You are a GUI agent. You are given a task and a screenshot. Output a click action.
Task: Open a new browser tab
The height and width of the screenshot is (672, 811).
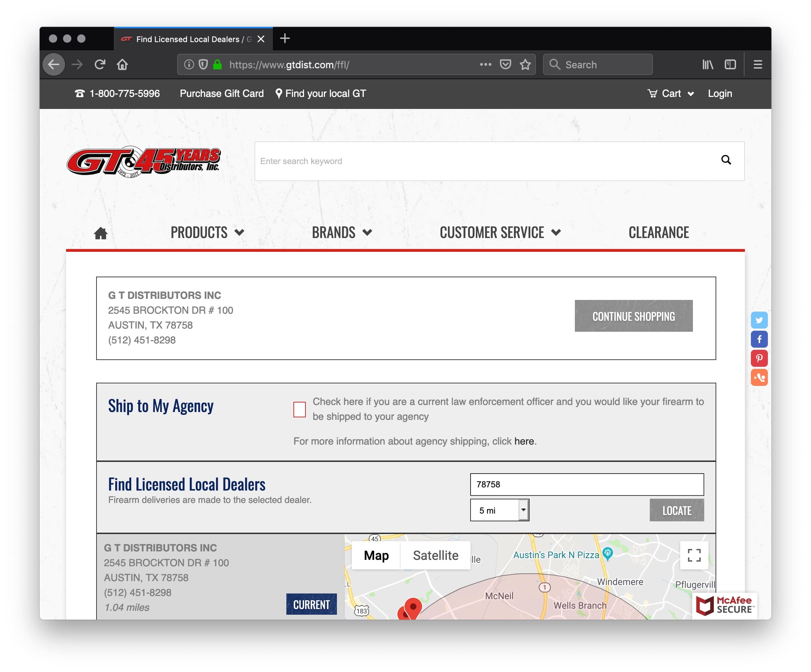pos(285,38)
